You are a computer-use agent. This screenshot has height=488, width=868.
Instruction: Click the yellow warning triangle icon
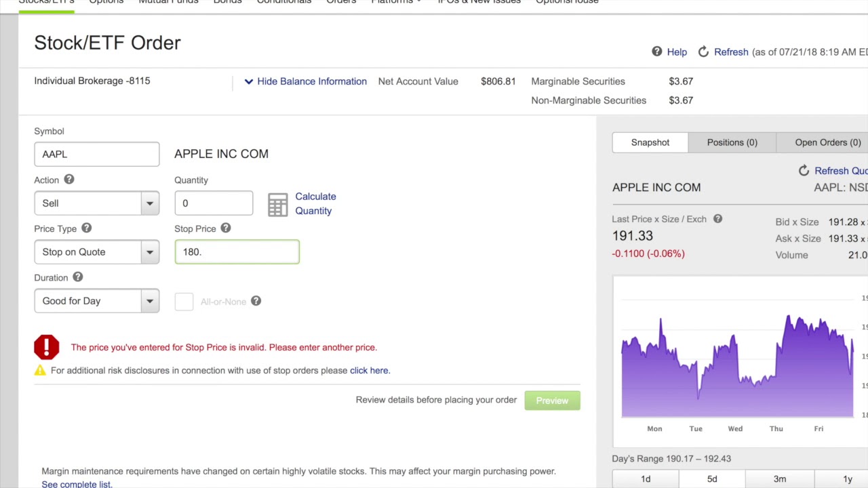click(40, 370)
